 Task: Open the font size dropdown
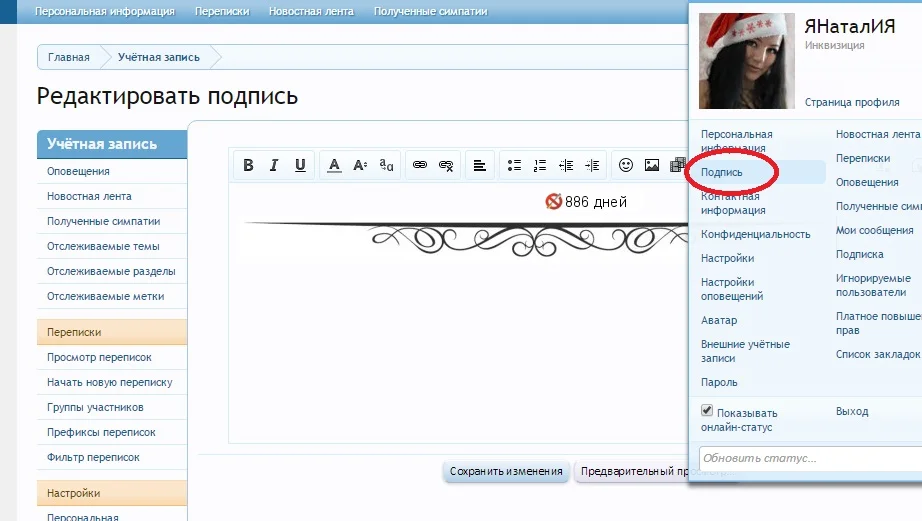(x=361, y=165)
